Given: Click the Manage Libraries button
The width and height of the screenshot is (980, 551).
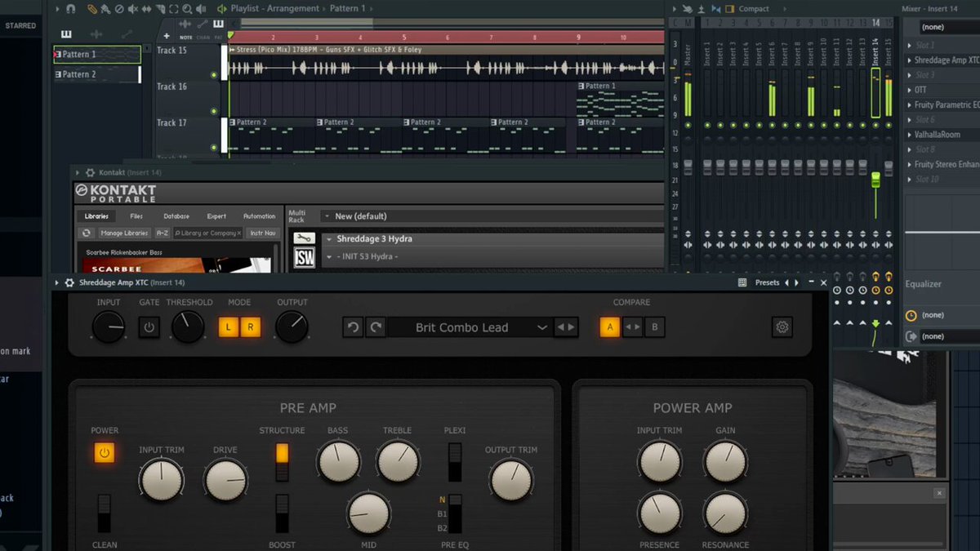Looking at the screenshot, I should (124, 233).
